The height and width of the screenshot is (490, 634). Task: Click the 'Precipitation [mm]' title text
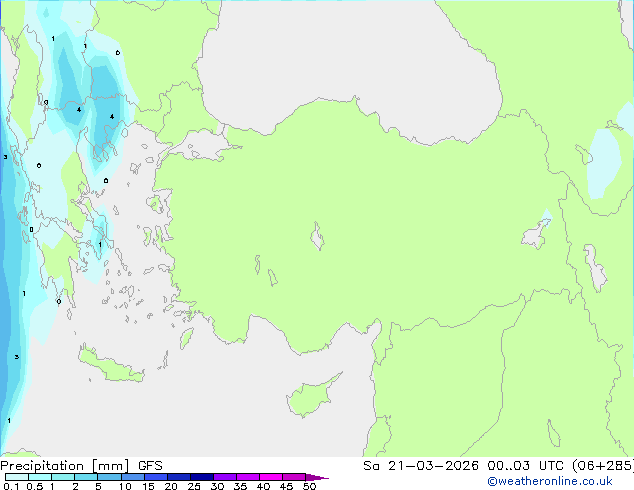[65, 466]
